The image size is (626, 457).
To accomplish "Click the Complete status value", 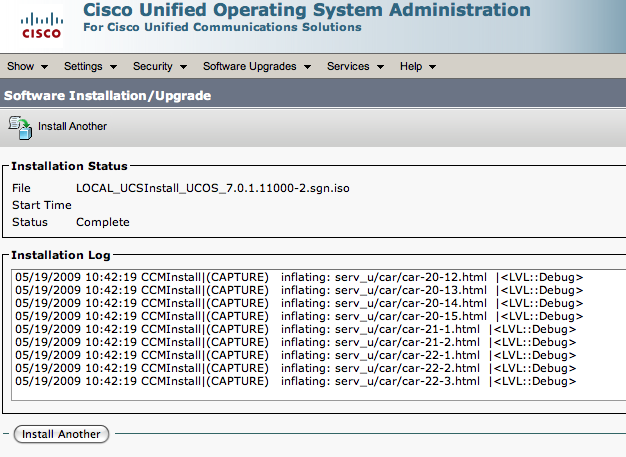I will [x=103, y=222].
